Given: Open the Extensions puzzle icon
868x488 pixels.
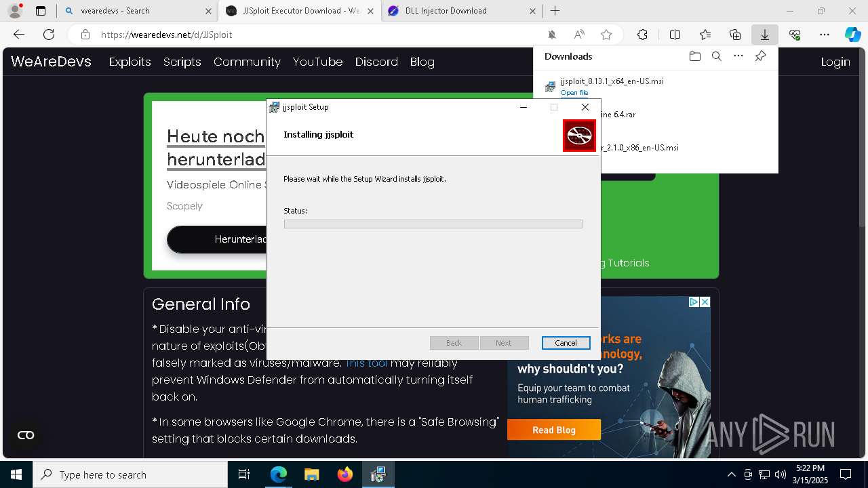Looking at the screenshot, I should coord(642,35).
